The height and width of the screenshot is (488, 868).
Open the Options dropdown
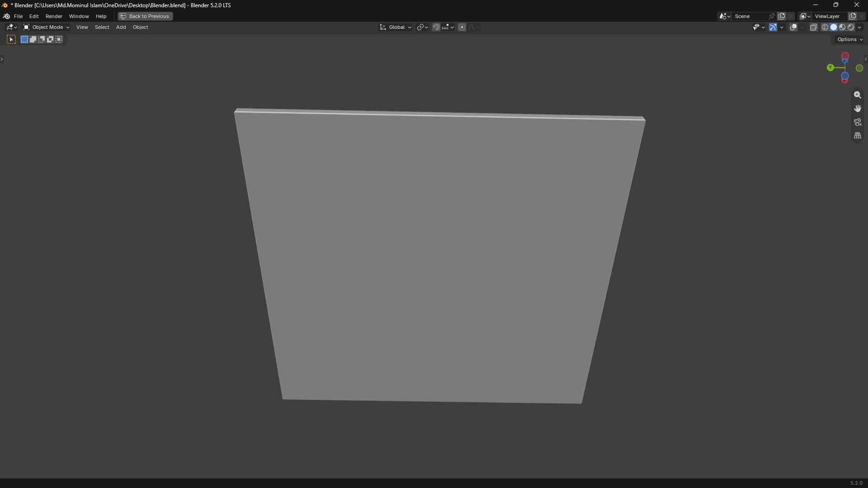tap(850, 40)
